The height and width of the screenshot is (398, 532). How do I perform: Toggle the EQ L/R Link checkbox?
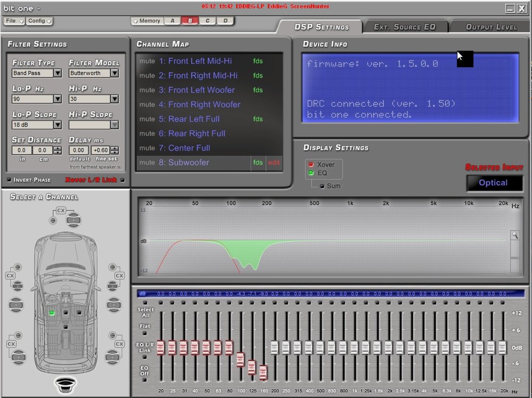pyautogui.click(x=145, y=357)
